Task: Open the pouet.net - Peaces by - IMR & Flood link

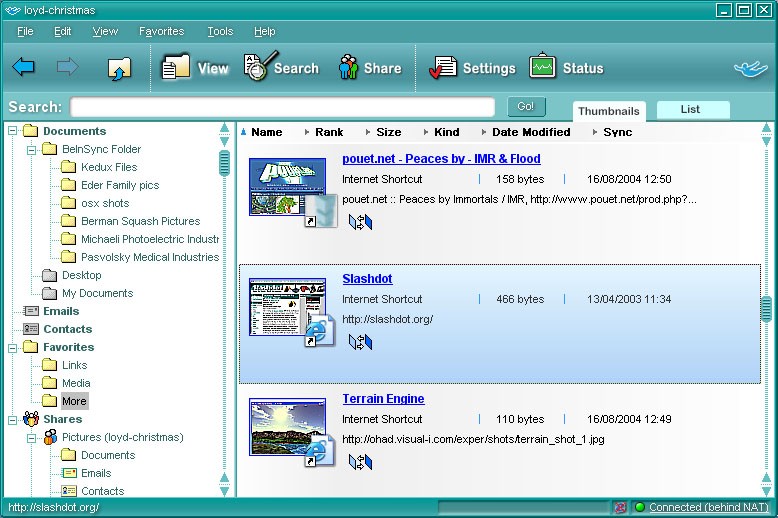Action: (441, 159)
